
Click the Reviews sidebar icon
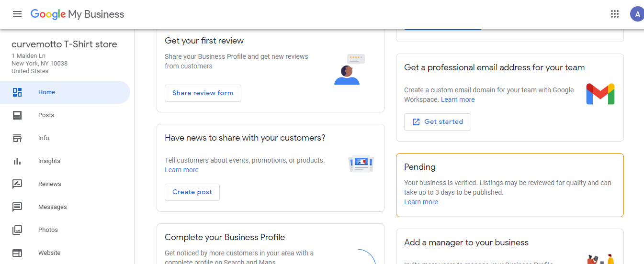(17, 184)
